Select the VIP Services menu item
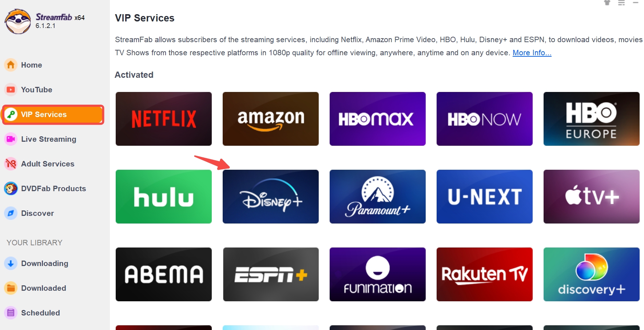 coord(53,114)
